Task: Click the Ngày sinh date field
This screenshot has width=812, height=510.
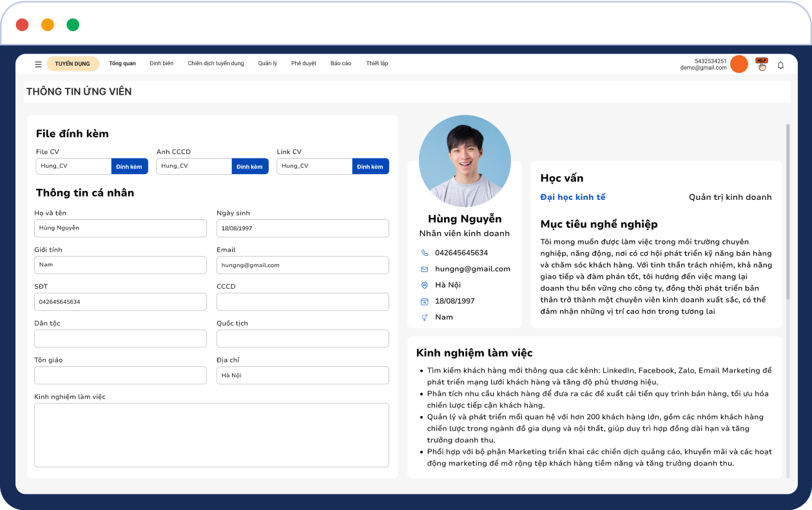Action: 302,228
